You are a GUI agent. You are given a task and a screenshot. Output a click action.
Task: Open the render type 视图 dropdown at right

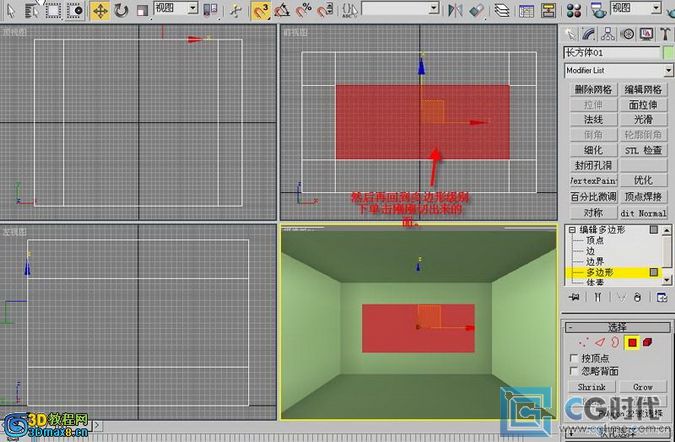(635, 8)
